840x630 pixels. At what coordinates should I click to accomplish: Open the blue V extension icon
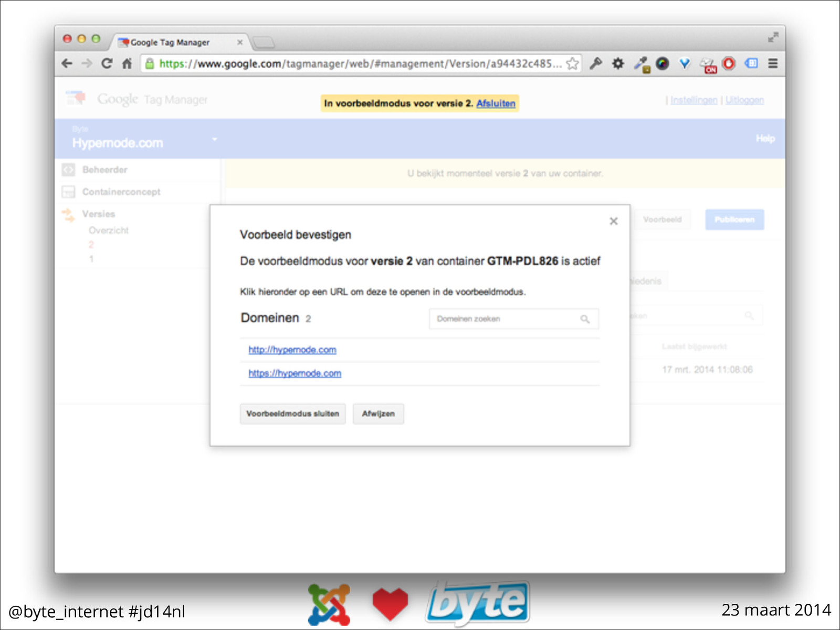point(685,64)
